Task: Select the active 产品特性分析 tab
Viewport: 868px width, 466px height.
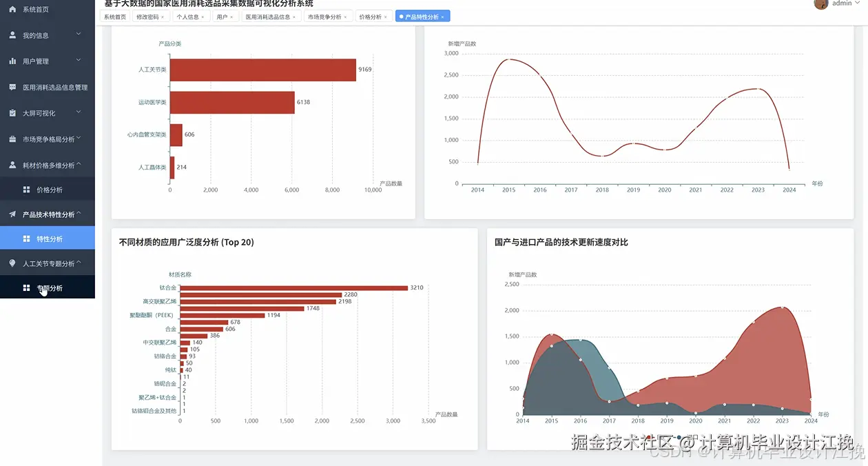Action: 422,17
